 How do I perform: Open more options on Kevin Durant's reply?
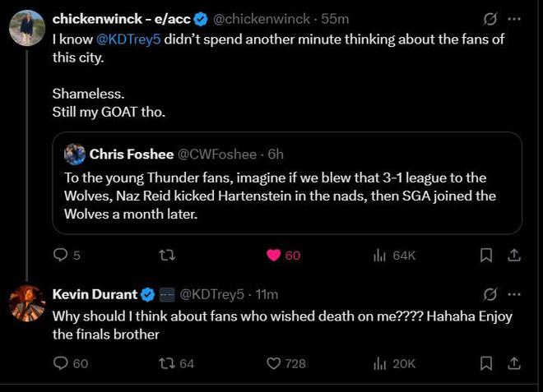(514, 294)
